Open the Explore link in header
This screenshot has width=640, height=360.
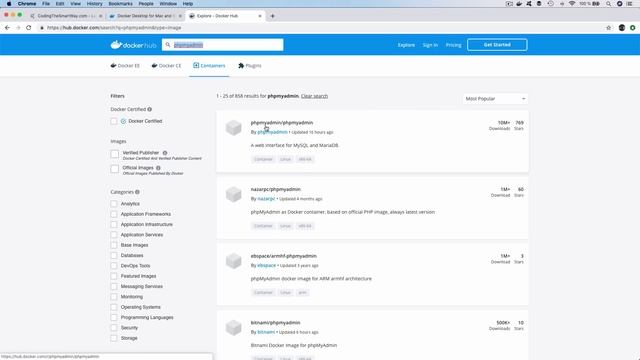(x=406, y=45)
